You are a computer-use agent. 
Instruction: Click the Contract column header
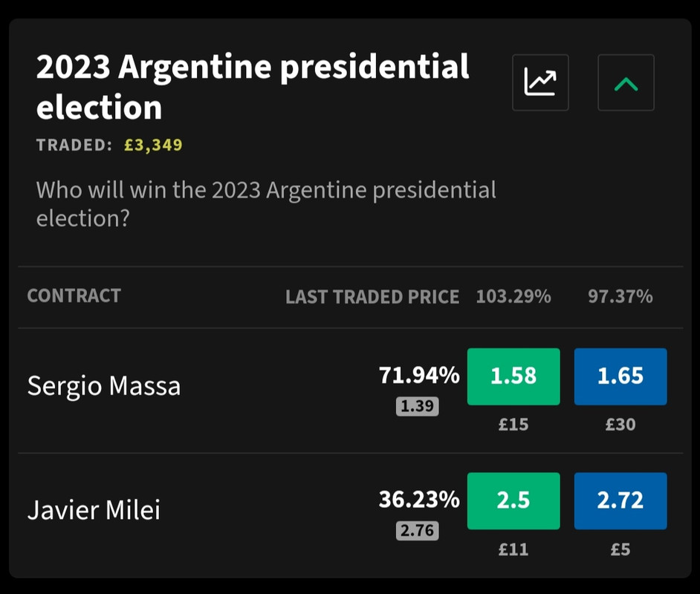(74, 296)
